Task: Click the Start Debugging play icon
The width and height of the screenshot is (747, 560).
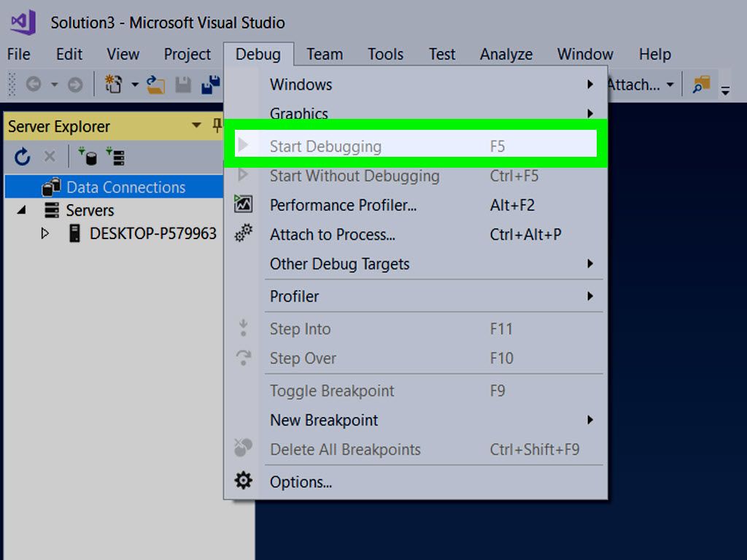Action: [x=242, y=145]
